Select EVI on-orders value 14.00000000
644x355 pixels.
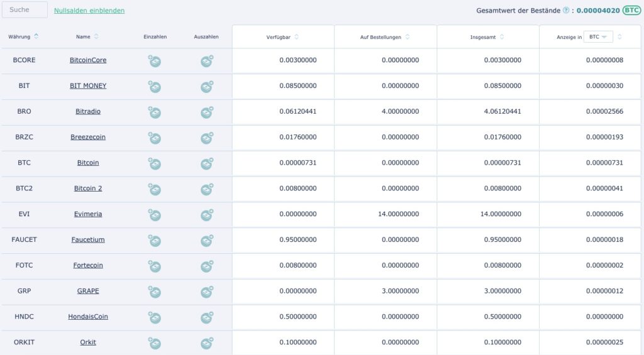click(398, 214)
